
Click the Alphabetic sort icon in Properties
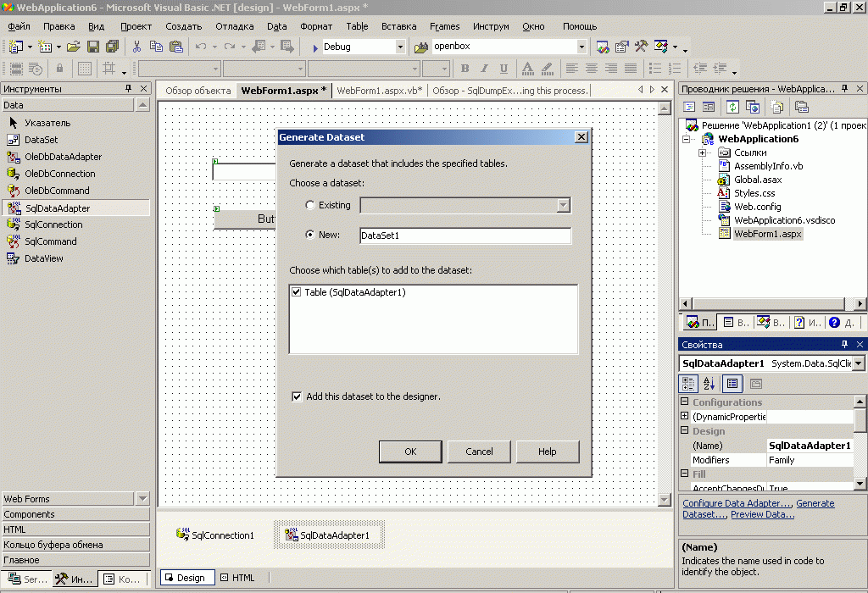[x=709, y=383]
